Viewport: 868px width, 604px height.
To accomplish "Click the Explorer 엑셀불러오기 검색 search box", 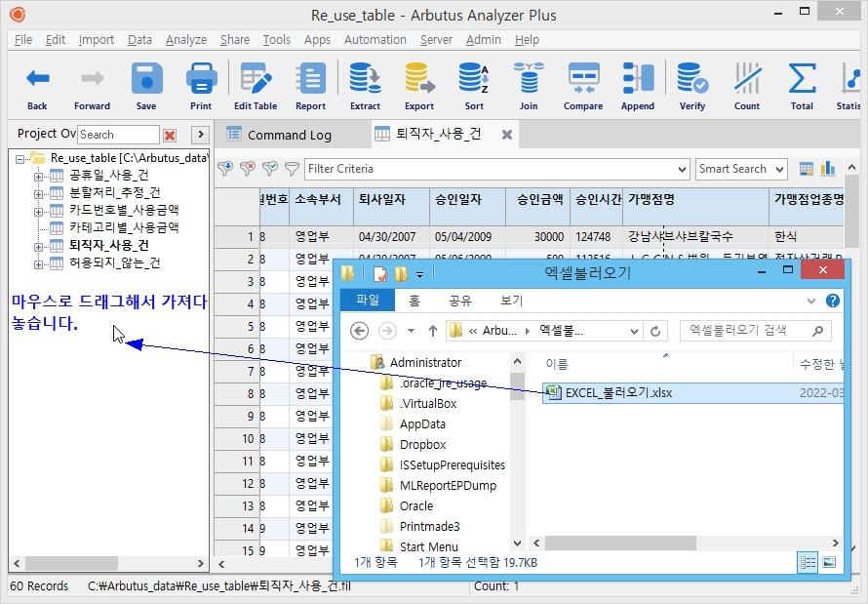I will pos(755,331).
